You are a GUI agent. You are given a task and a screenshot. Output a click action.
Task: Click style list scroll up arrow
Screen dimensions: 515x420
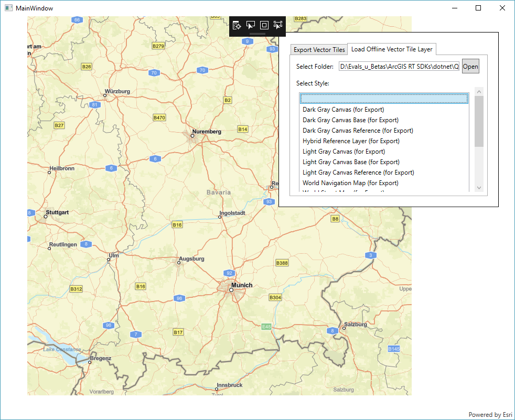(x=479, y=92)
